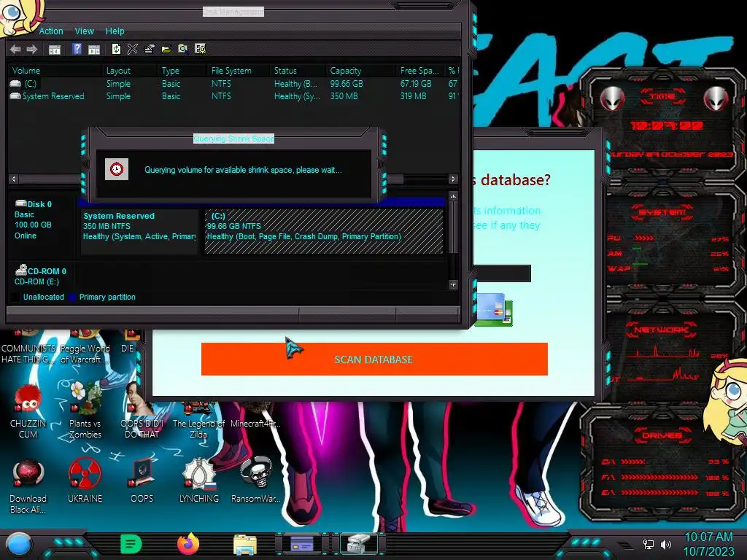Viewport: 747px width, 560px height.
Task: Click the 67.19 GB free space cell
Action: pyautogui.click(x=416, y=83)
